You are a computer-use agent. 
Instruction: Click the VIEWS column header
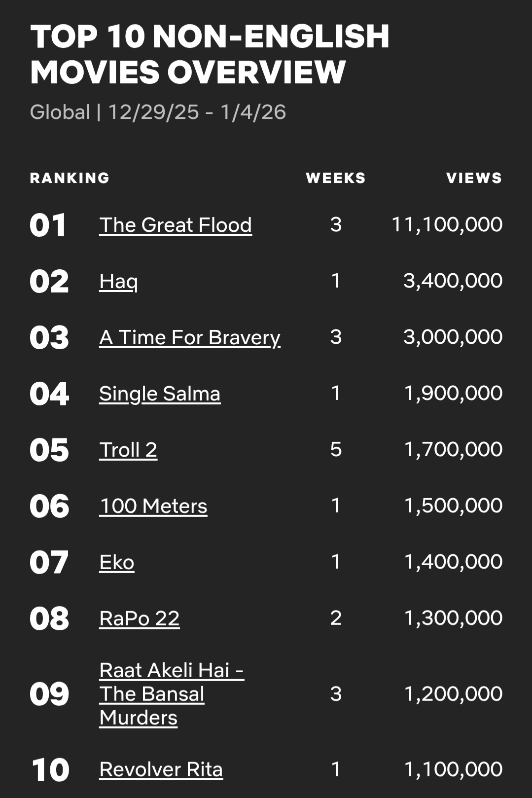tap(474, 178)
